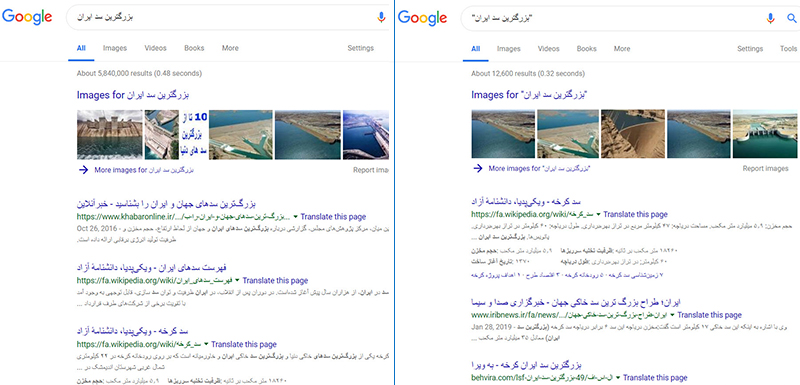Activate voice search microphone in left window
This screenshot has height=385, width=800.
(x=381, y=17)
